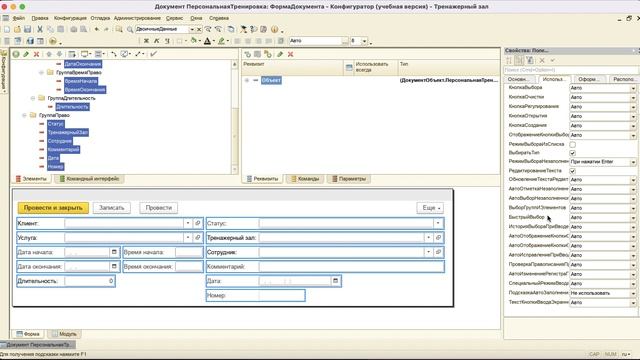Open ПодсказкаАвтоЗаполнения dropdown 'Не использовать'

pos(633,293)
